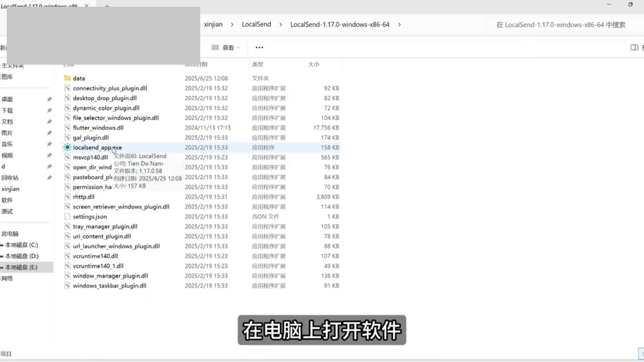
Task: Click the LocalSend-1.17.0-windows-x86-64 breadcrumb segment
Action: click(x=340, y=24)
